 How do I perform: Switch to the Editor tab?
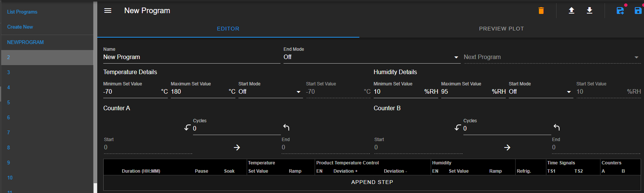point(228,29)
